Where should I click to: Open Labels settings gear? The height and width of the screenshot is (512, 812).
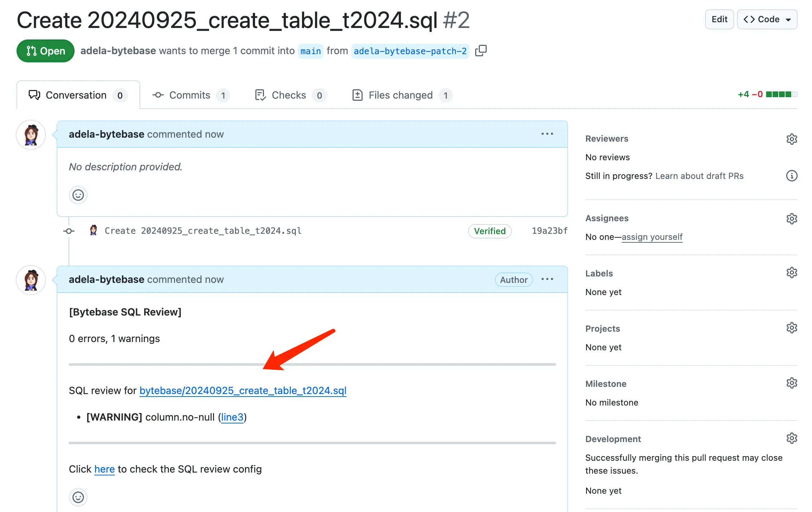(x=792, y=273)
